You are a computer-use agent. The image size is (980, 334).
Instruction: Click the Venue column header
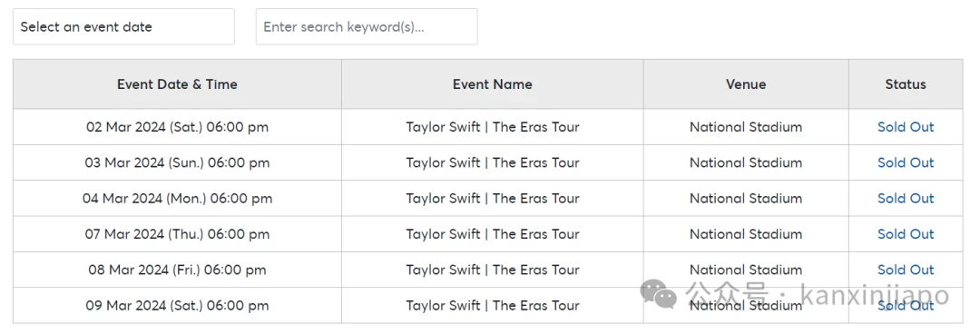coord(746,84)
